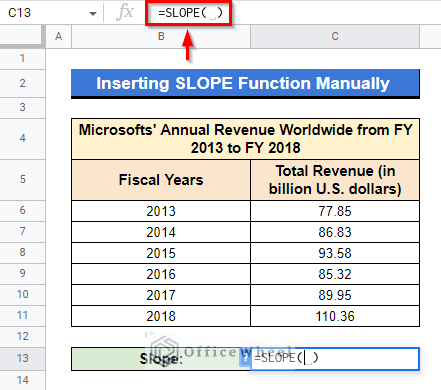
Task: Select row 13 header
Action: coord(22,359)
